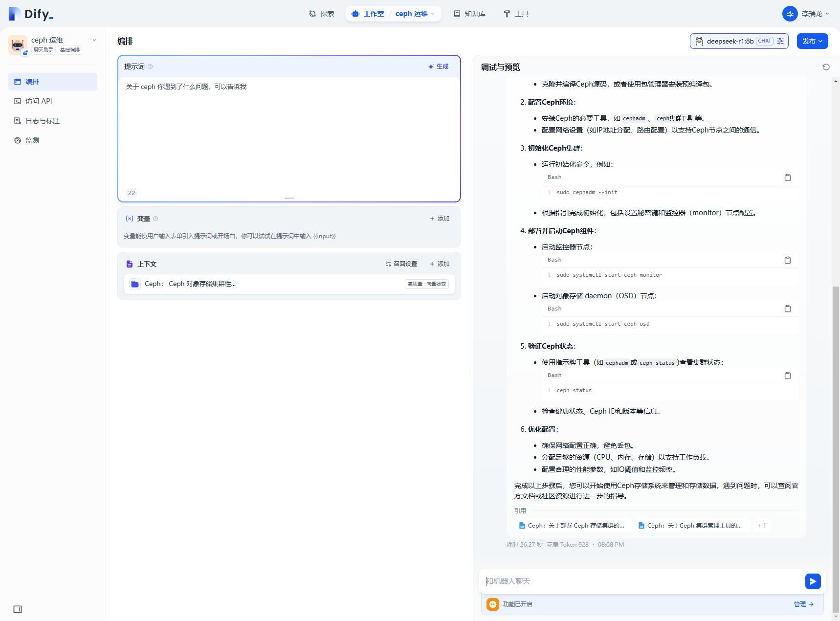Open 召回设置 retrieval settings
Viewport: 840px width, 621px height.
click(401, 264)
